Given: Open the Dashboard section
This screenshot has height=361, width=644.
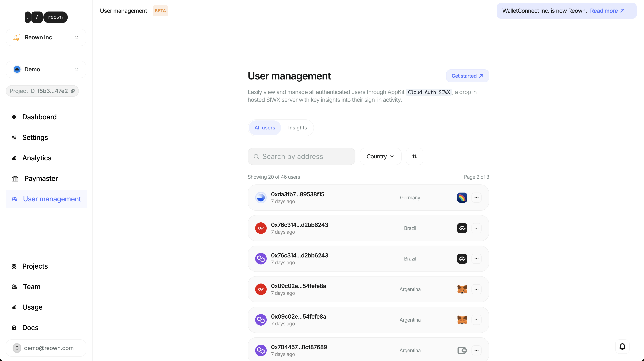Looking at the screenshot, I should pos(39,117).
